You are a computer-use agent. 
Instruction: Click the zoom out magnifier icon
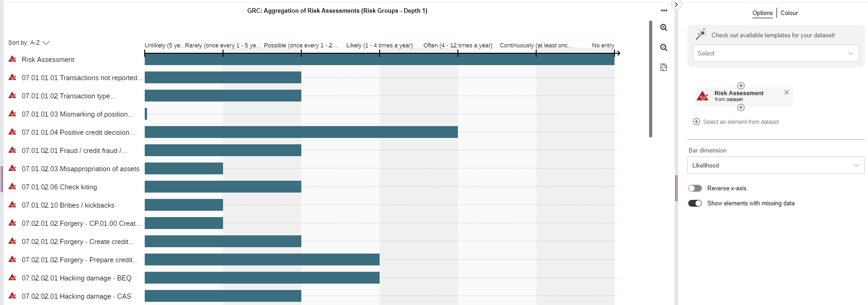coord(664,48)
